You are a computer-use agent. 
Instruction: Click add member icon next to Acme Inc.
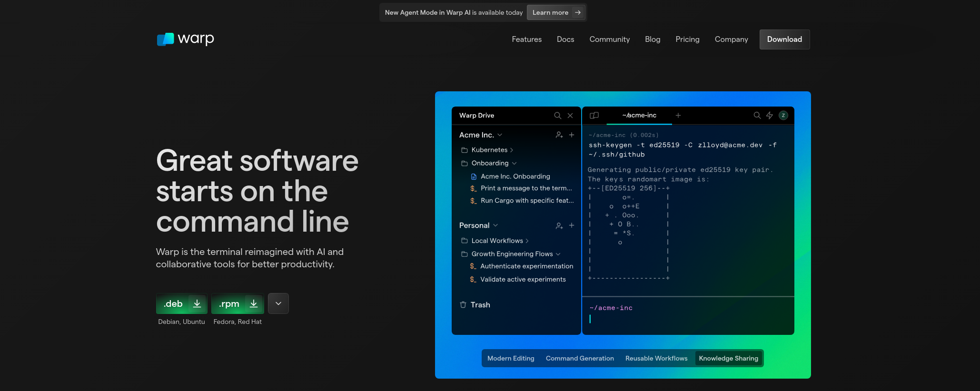(559, 135)
